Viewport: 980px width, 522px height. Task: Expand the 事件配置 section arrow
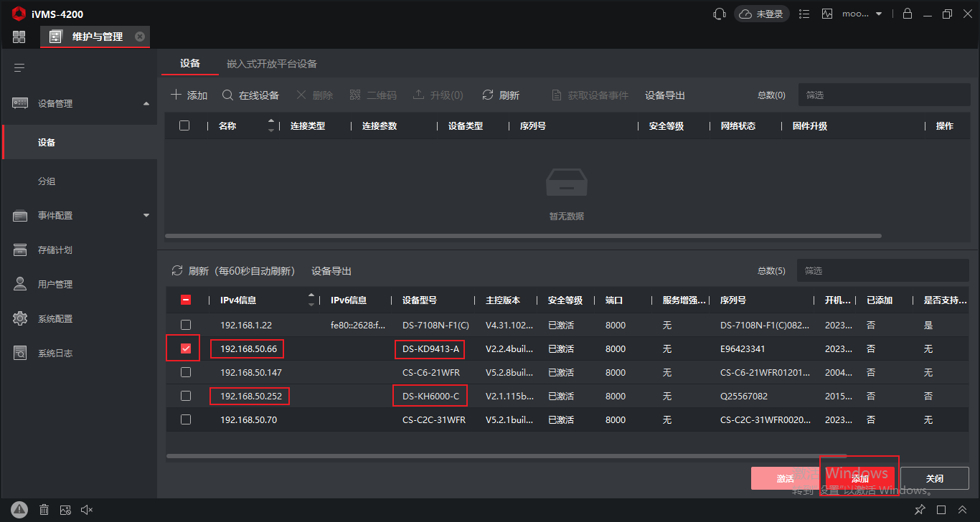pyautogui.click(x=146, y=215)
